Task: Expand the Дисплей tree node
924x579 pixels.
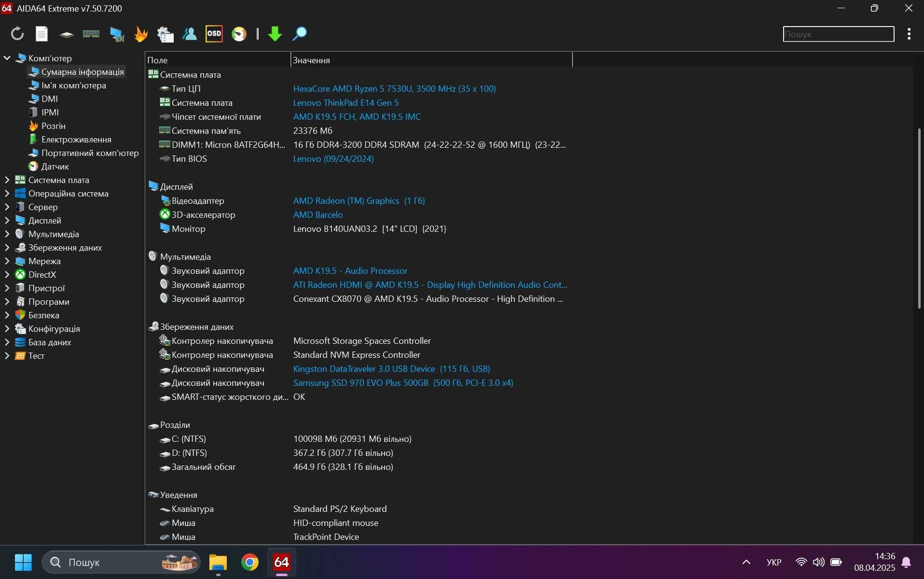Action: [x=7, y=220]
